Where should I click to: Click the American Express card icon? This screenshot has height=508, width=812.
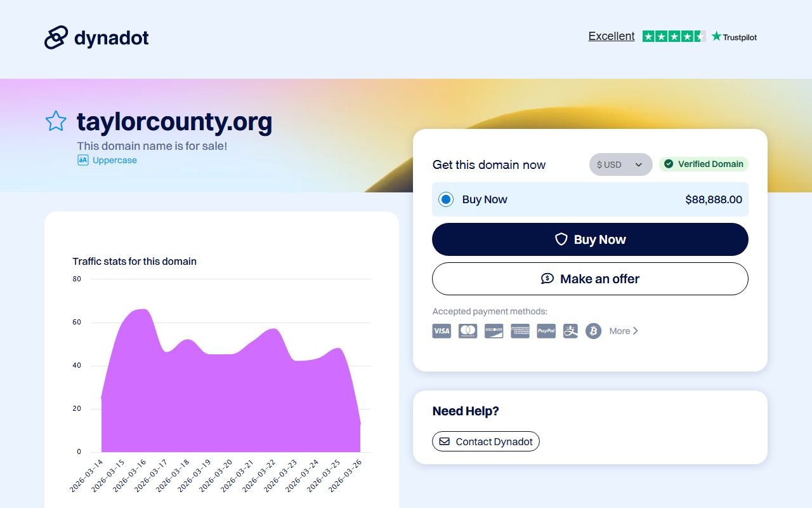[x=520, y=331]
